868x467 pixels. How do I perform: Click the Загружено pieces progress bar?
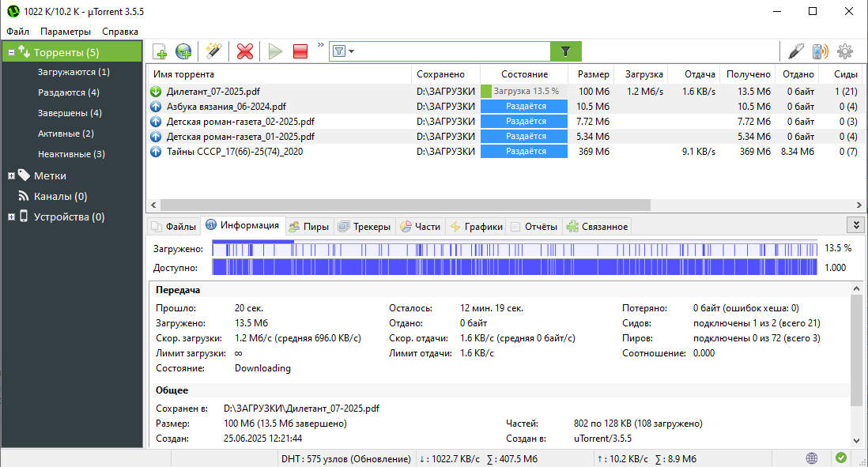515,249
